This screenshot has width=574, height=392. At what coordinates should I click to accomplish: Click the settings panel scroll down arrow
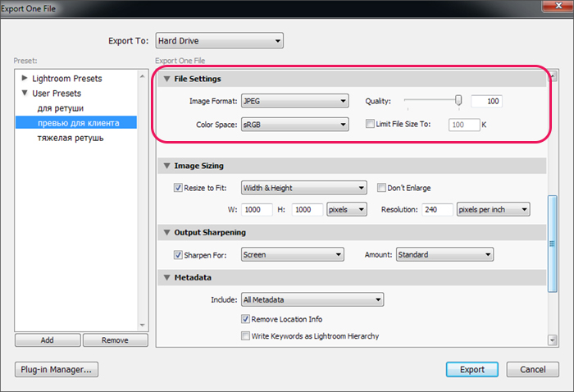[553, 340]
